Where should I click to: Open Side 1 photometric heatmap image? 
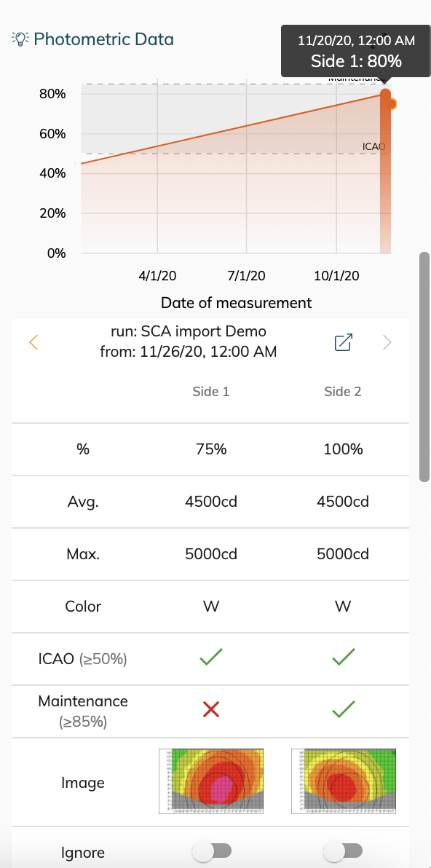pyautogui.click(x=211, y=781)
